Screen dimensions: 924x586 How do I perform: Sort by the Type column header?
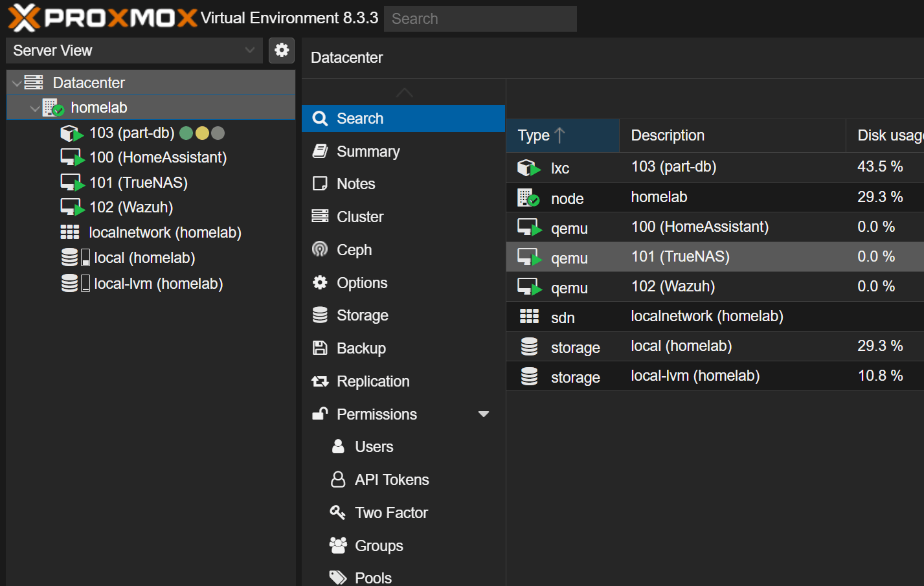click(x=534, y=135)
